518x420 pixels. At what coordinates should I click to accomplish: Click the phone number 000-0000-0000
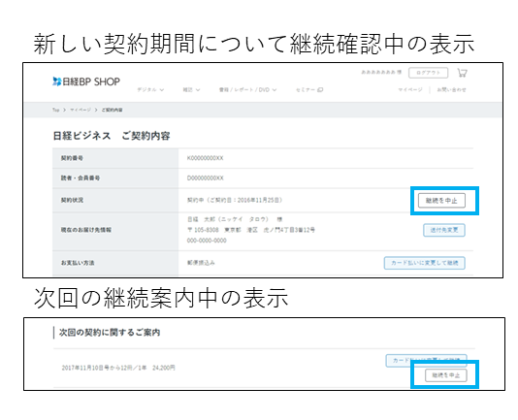coord(207,241)
